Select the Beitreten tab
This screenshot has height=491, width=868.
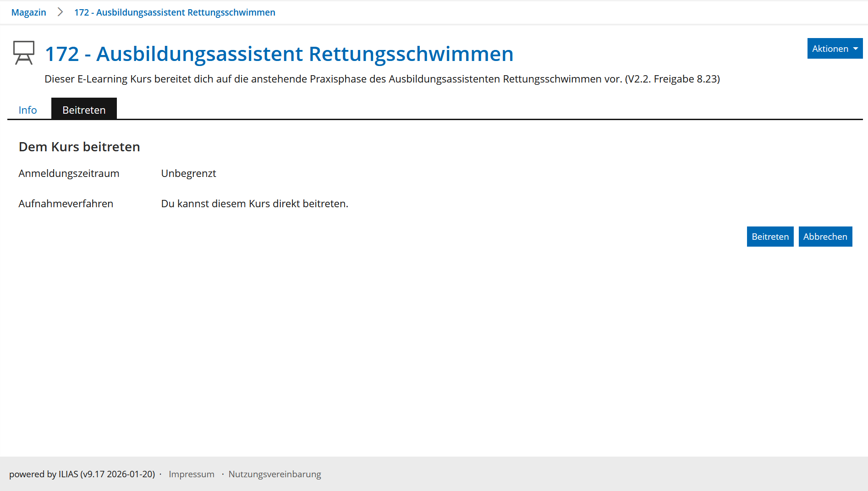(84, 110)
